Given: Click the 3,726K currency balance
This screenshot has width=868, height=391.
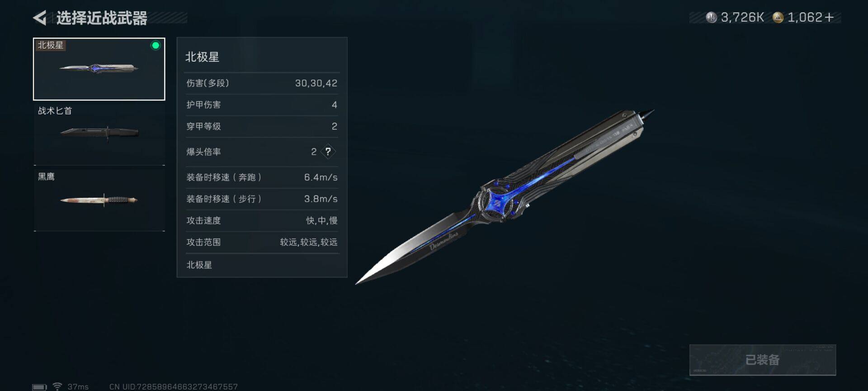Looking at the screenshot, I should pyautogui.click(x=742, y=18).
